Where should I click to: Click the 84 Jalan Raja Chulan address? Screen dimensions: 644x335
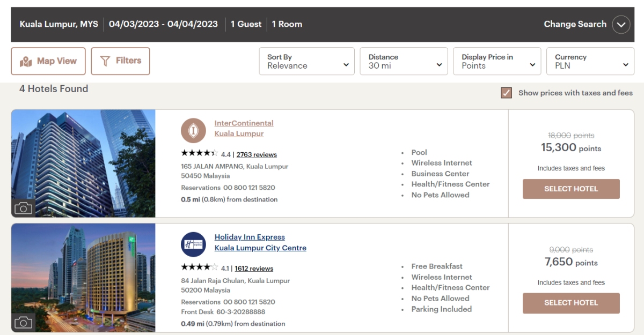click(235, 285)
